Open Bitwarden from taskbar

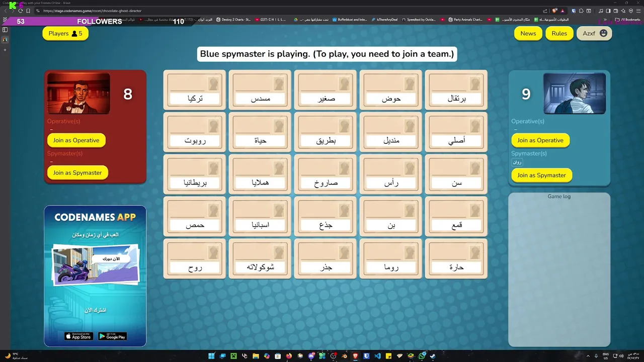367,356
